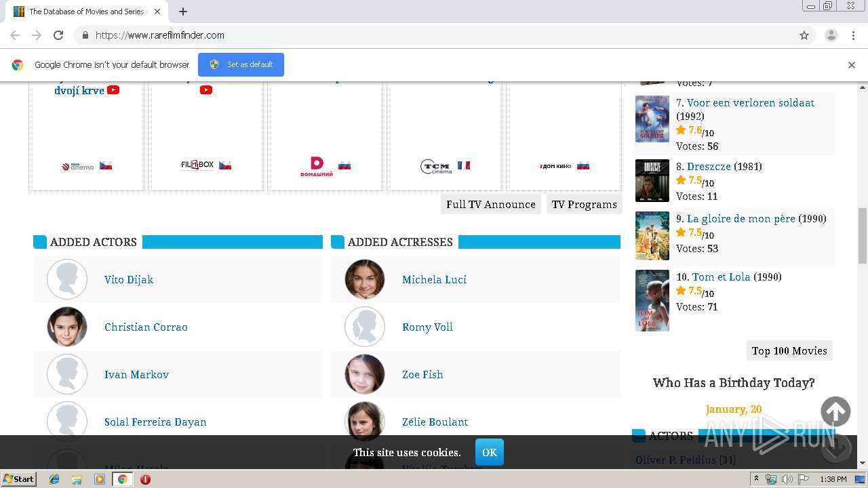868x488 pixels.
Task: Open Romy Voll's actress page
Action: (427, 327)
